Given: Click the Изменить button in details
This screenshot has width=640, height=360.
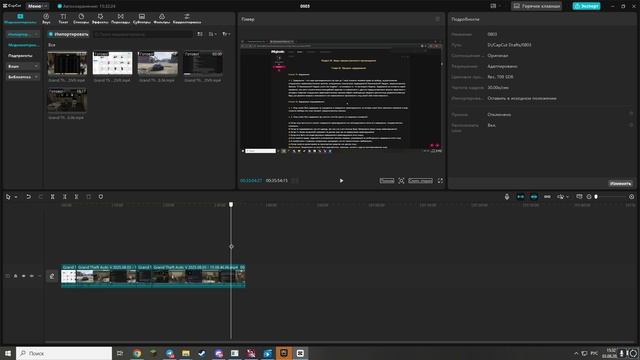Looking at the screenshot, I should coord(620,184).
